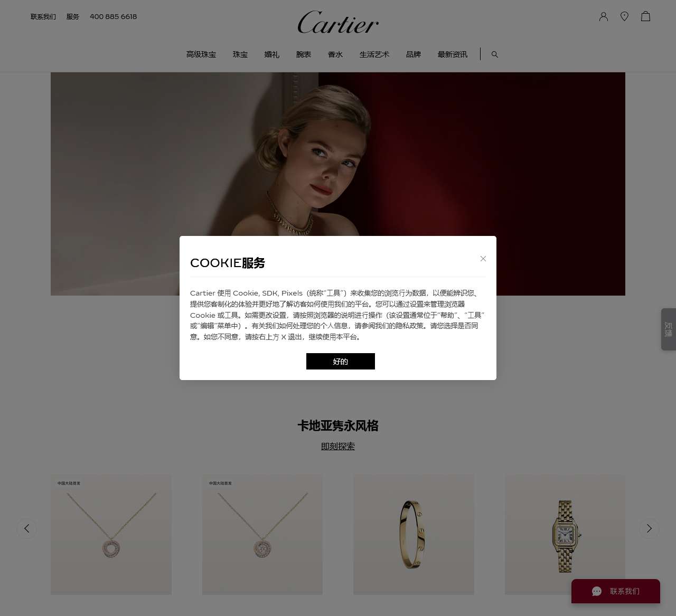Open the 生活艺术 menu
Screen dimensions: 676x616
[374, 54]
